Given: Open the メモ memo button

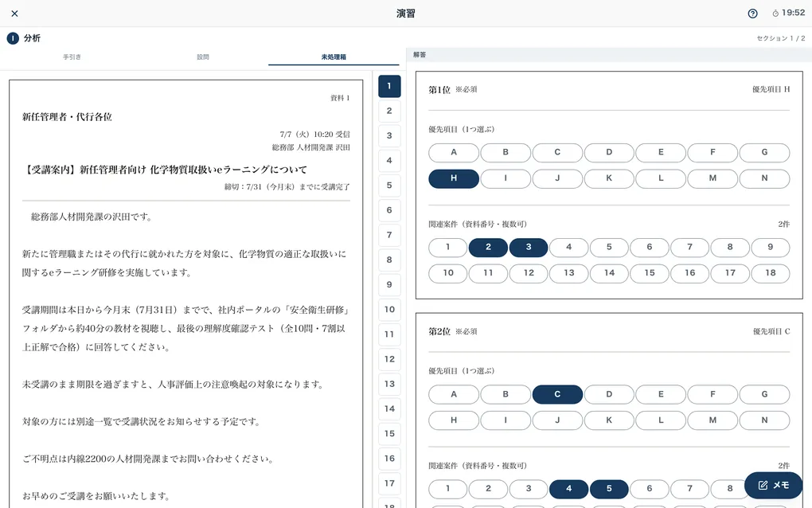Looking at the screenshot, I should click(773, 485).
